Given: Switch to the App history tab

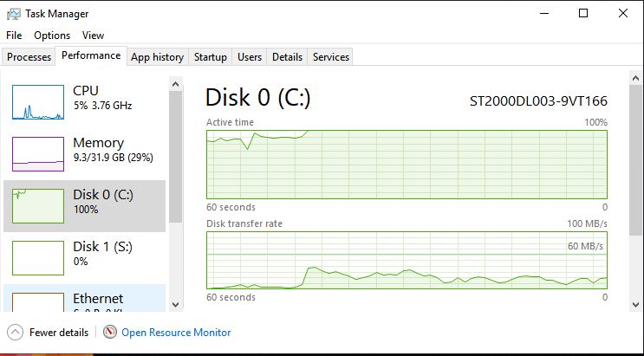Looking at the screenshot, I should point(157,56).
